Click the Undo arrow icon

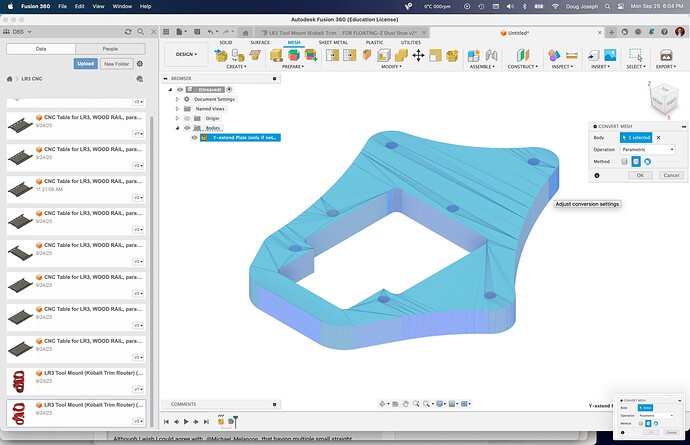pos(211,32)
